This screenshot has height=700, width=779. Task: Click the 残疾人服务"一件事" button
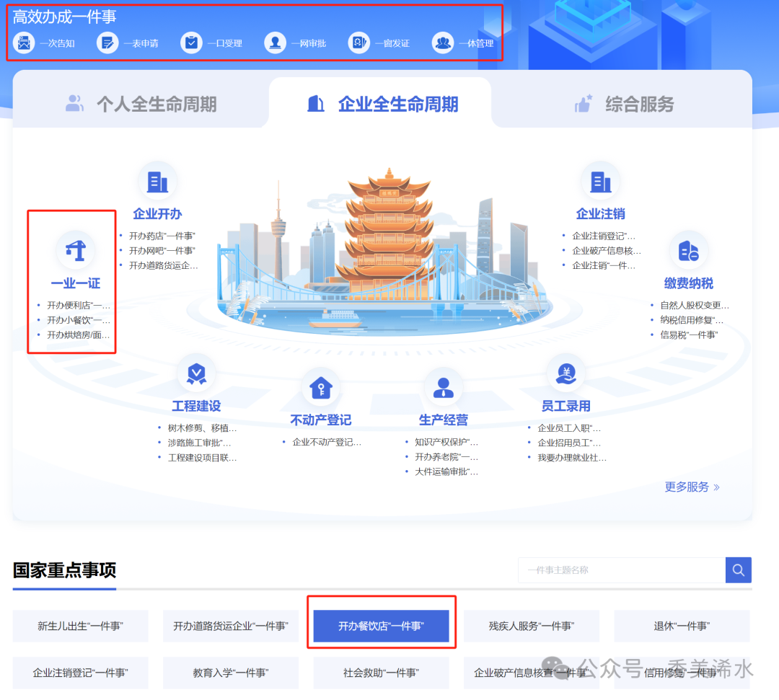[532, 626]
